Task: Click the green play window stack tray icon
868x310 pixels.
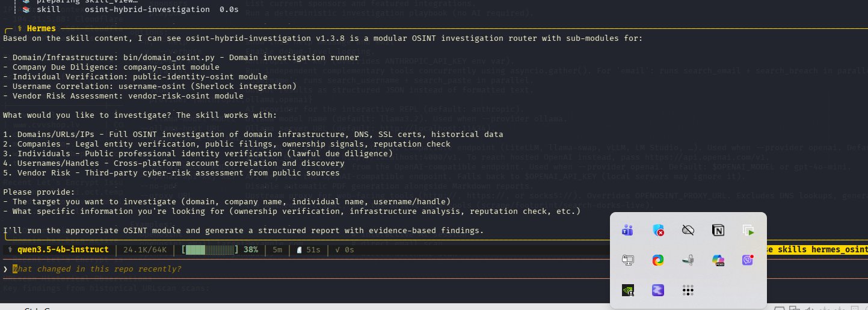Action: (748, 230)
